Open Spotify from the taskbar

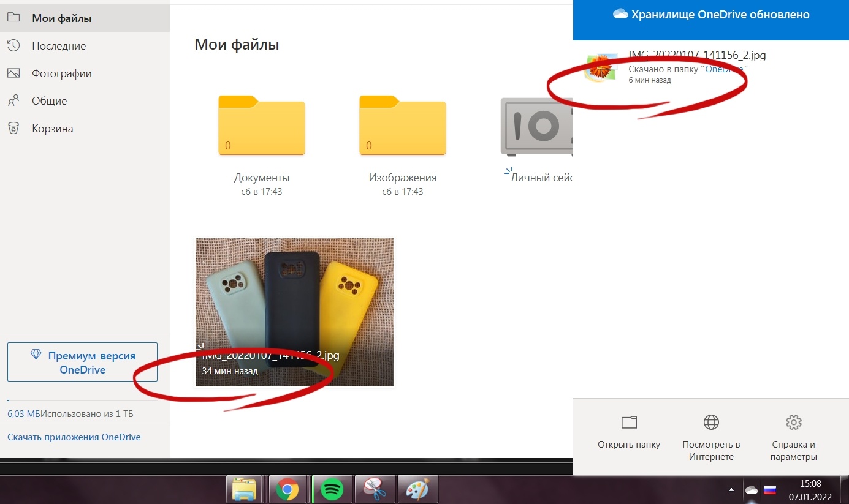tap(332, 489)
